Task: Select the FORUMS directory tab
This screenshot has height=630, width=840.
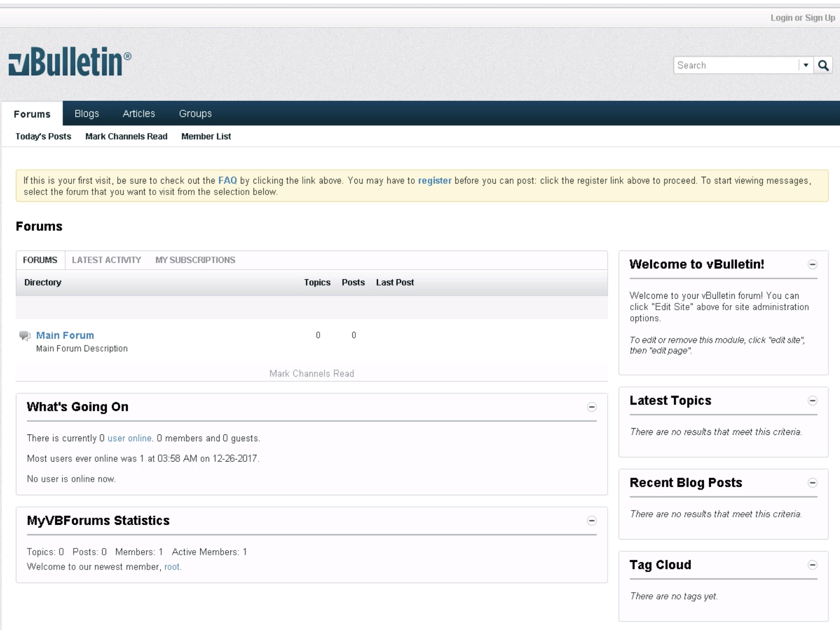Action: (40, 260)
